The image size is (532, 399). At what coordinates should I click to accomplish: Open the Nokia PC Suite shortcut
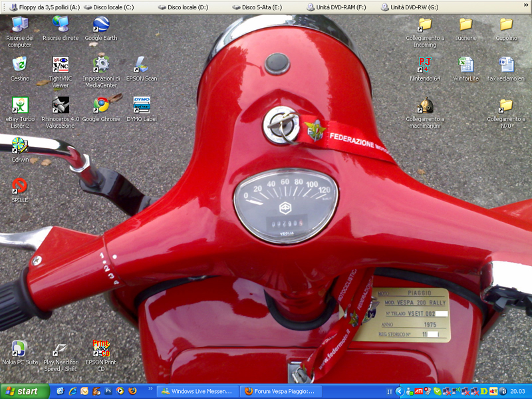(x=20, y=353)
